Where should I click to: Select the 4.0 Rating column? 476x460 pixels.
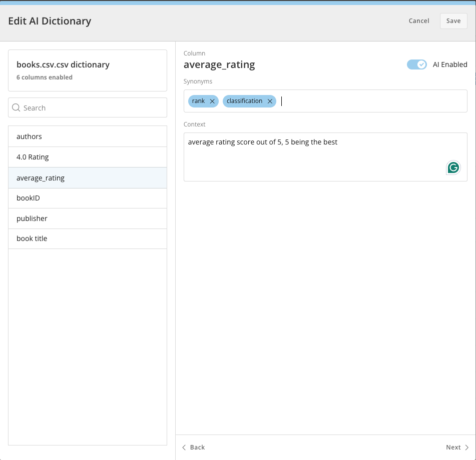(x=88, y=157)
